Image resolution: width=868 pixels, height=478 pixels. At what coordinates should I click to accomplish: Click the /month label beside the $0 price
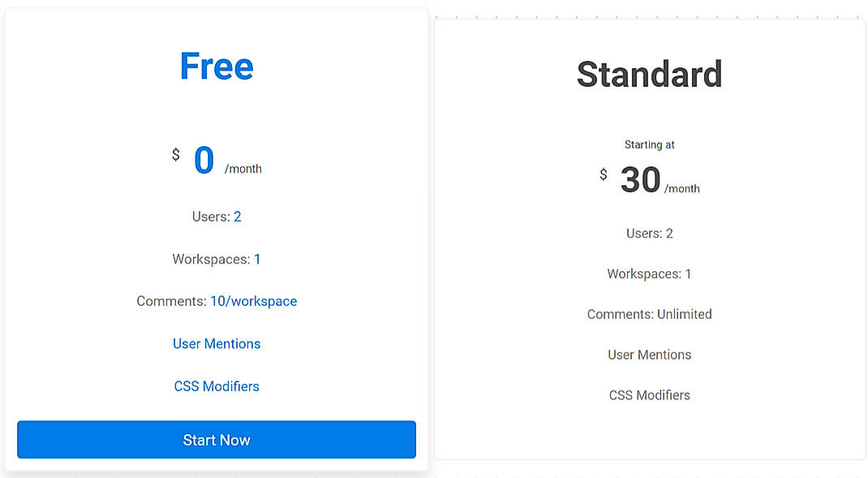(x=246, y=169)
